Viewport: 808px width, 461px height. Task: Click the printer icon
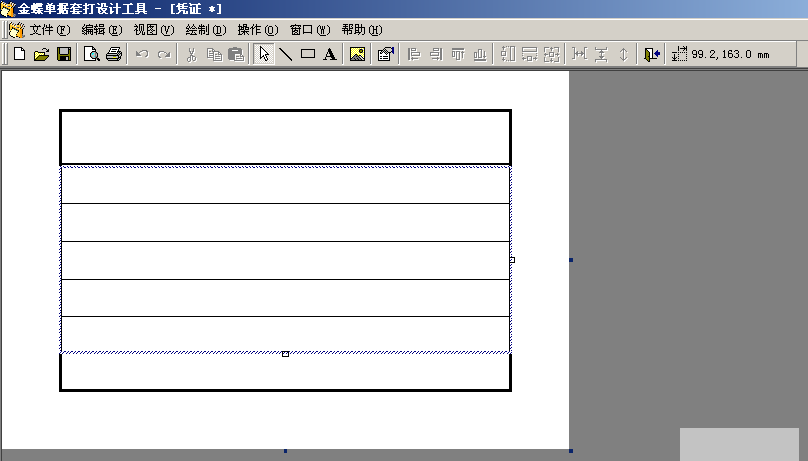click(114, 55)
